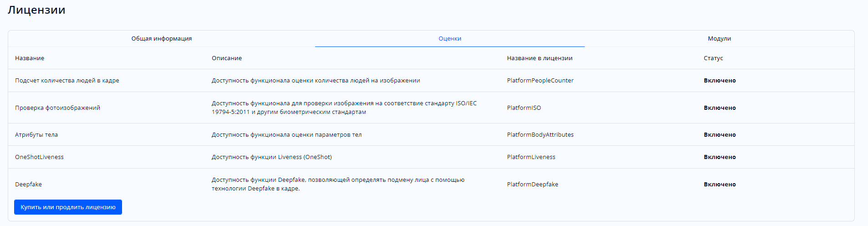868x226 pixels.
Task: Switch to the Общая информация tab
Action: 162,39
